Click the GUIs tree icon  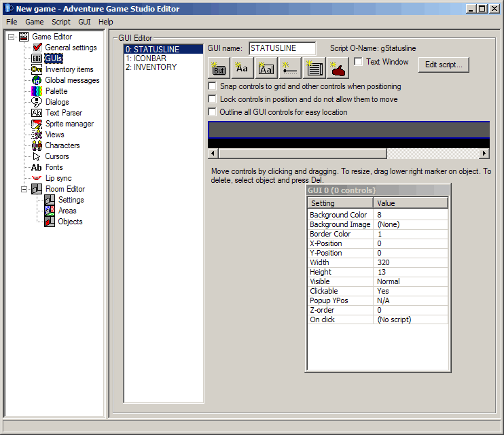point(37,58)
